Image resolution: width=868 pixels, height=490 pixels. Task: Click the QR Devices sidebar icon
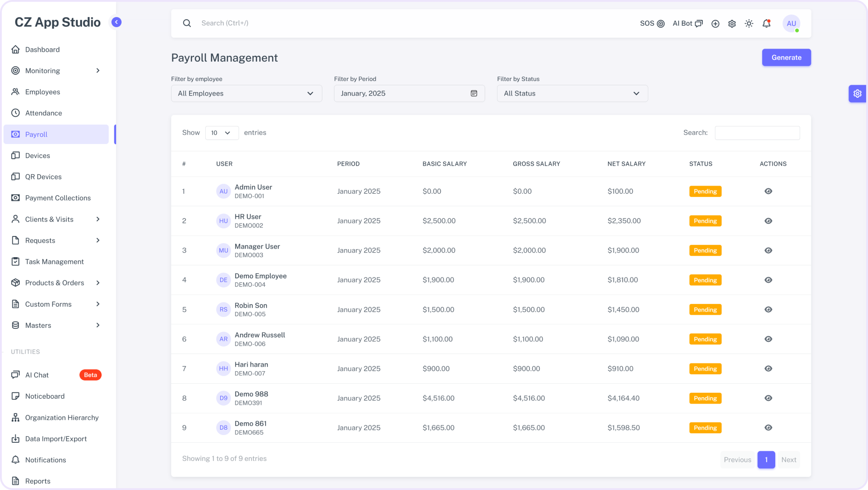[16, 177]
